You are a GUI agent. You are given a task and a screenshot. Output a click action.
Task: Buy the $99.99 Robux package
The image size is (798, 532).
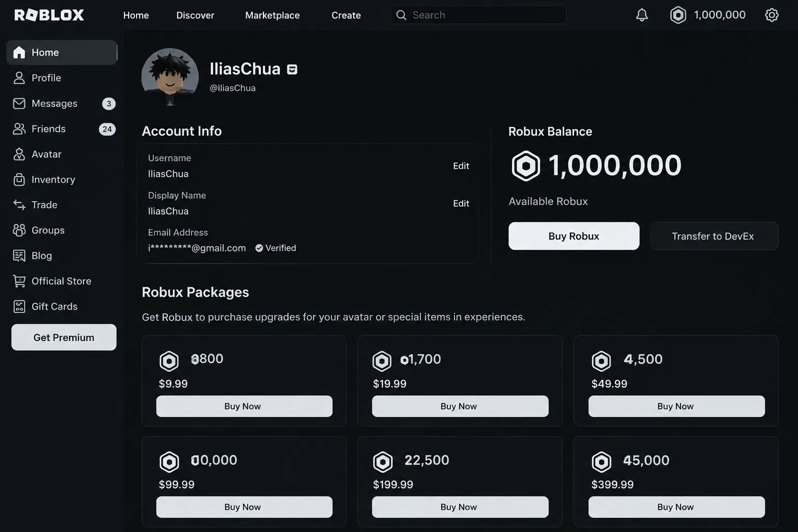244,507
